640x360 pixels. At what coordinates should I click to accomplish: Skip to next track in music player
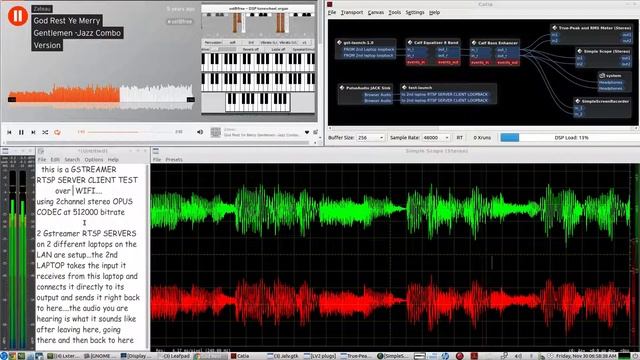click(33, 132)
